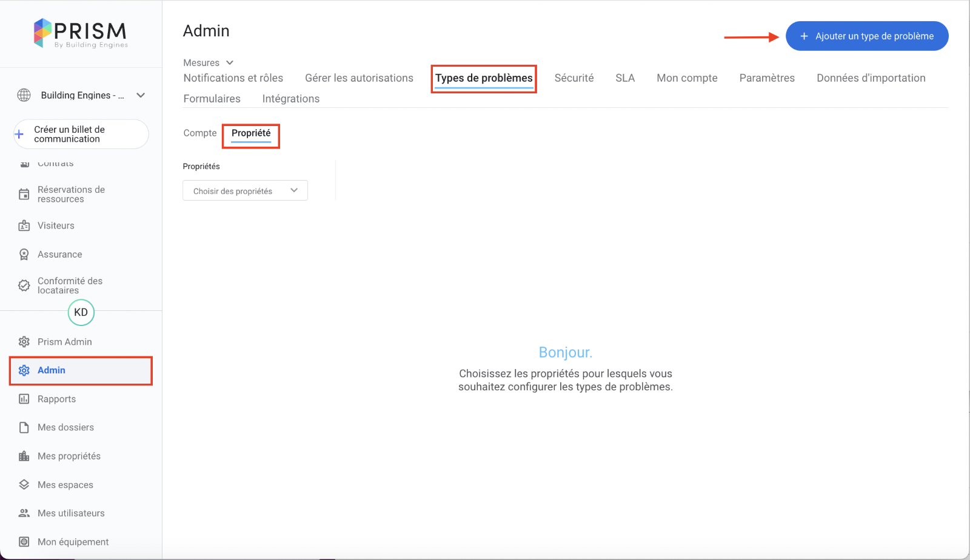Click the Mes utilisateurs people icon
The height and width of the screenshot is (560, 970).
tap(24, 513)
